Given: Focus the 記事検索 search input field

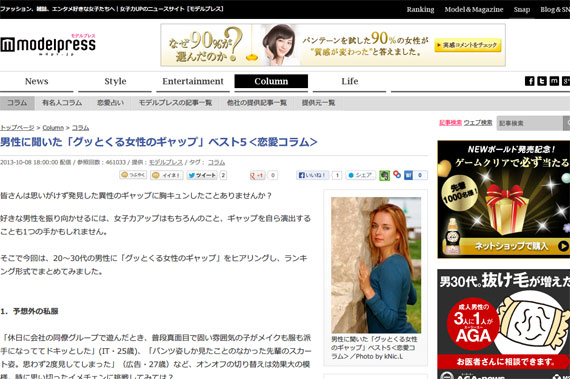Looking at the screenshot, I should pyautogui.click(x=530, y=123).
